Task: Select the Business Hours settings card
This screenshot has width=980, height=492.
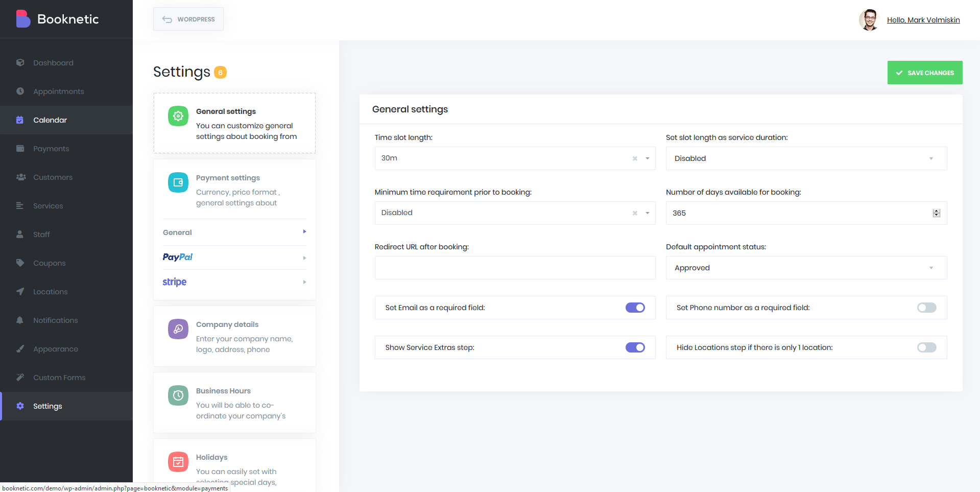Action: tap(234, 403)
